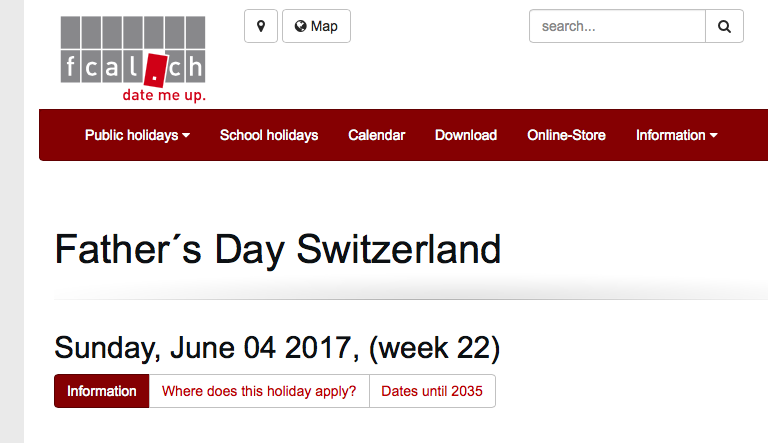Click the magnifying glass search button
The width and height of the screenshot is (768, 443).
tap(724, 26)
